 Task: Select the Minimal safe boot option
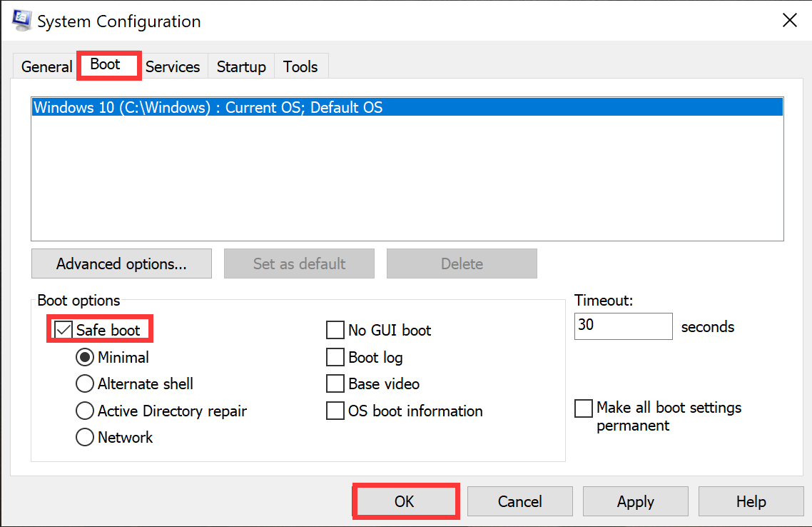coord(84,357)
